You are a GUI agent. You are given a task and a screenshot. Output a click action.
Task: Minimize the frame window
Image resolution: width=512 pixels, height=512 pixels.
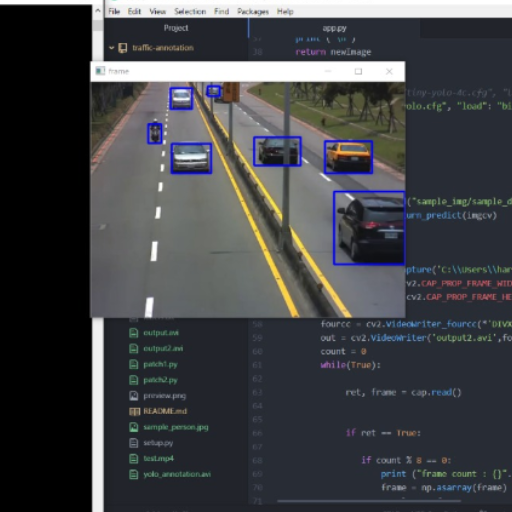coord(328,71)
